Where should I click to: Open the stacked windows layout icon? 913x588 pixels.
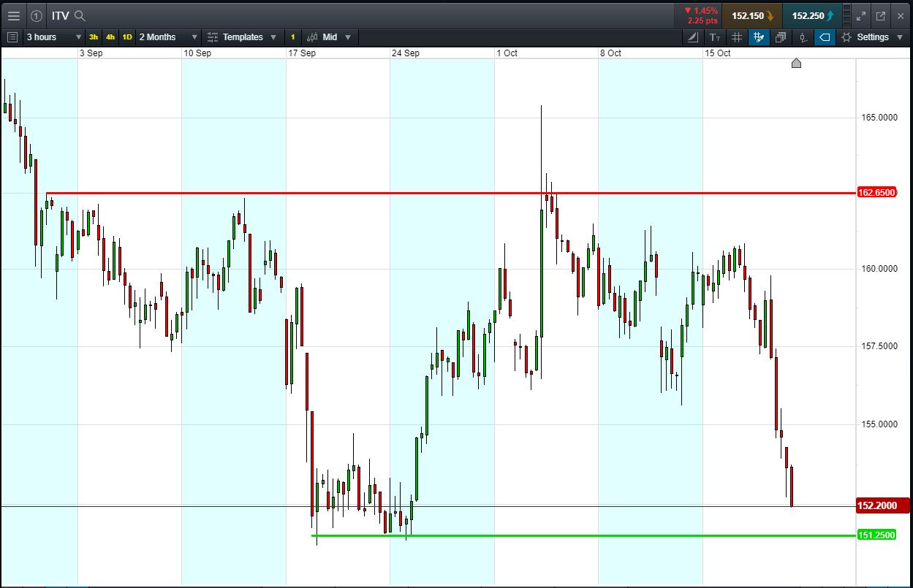[781, 37]
